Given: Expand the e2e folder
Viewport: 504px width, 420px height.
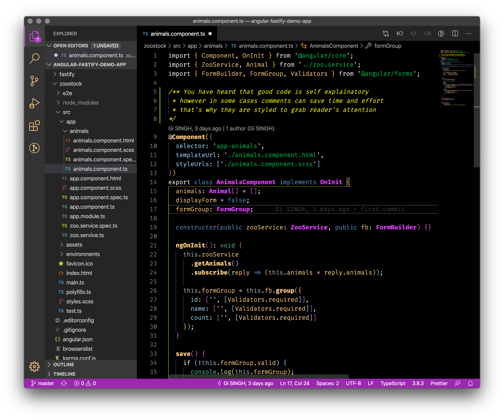Looking at the screenshot, I should pyautogui.click(x=58, y=93).
